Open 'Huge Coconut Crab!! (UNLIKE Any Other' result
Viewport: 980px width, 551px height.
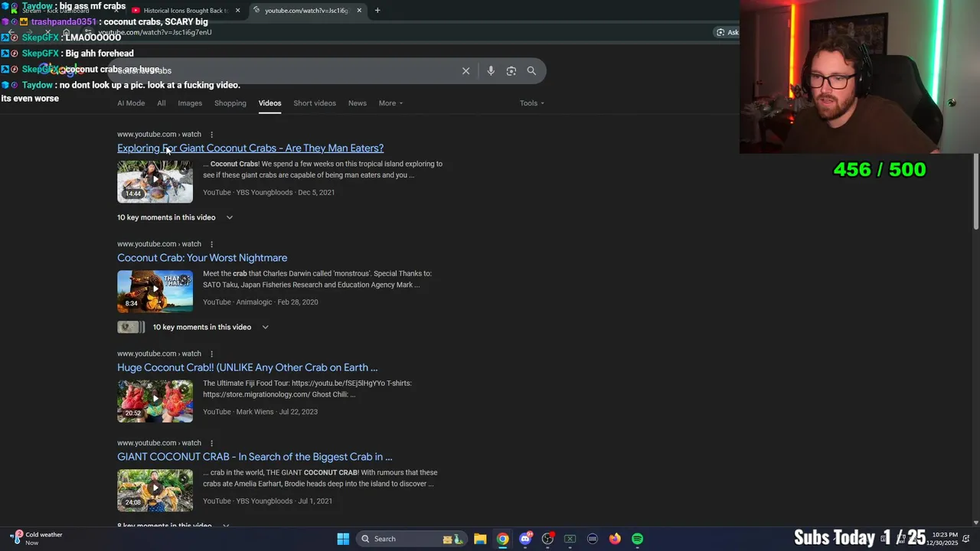[x=247, y=367]
